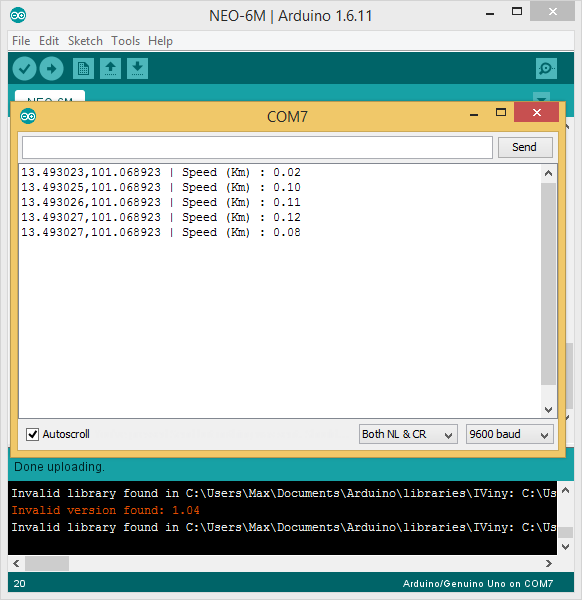Click the orange 'Invalid version found: 1.04' line
This screenshot has height=600, width=582.
point(105,510)
